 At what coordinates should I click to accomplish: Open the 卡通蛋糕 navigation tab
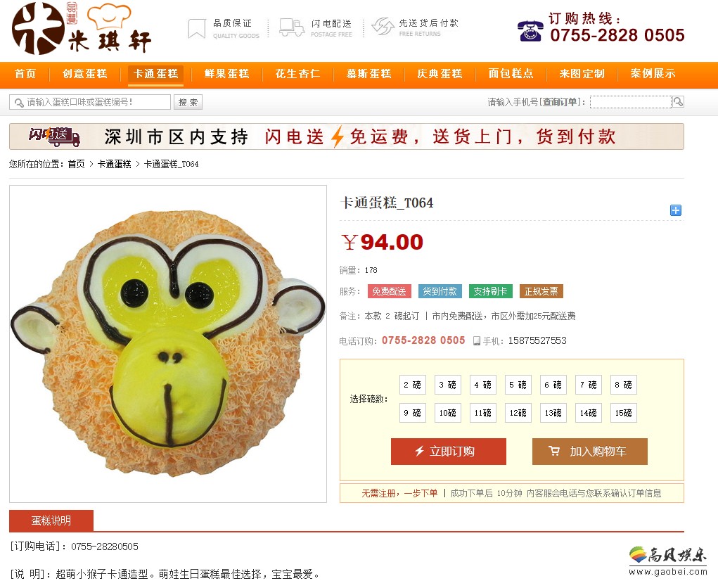coord(155,74)
